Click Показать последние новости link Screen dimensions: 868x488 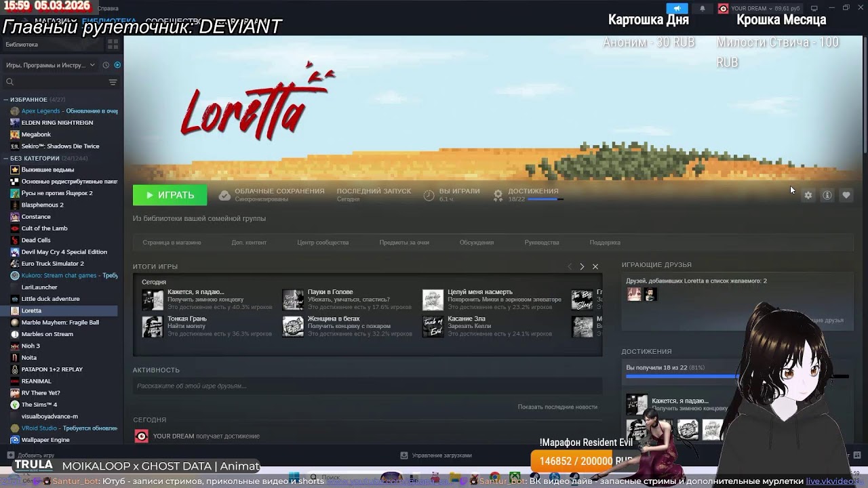557,407
